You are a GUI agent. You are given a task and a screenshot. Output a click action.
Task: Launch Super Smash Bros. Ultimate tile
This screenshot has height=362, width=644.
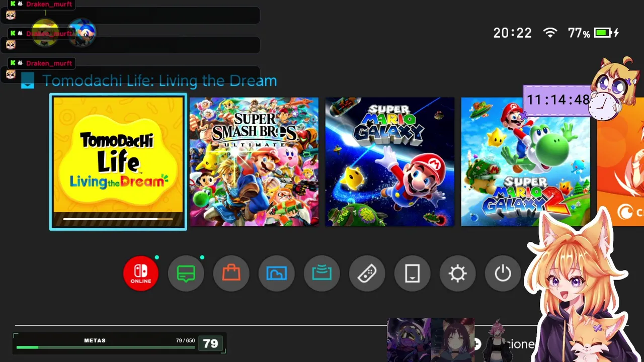[254, 162]
